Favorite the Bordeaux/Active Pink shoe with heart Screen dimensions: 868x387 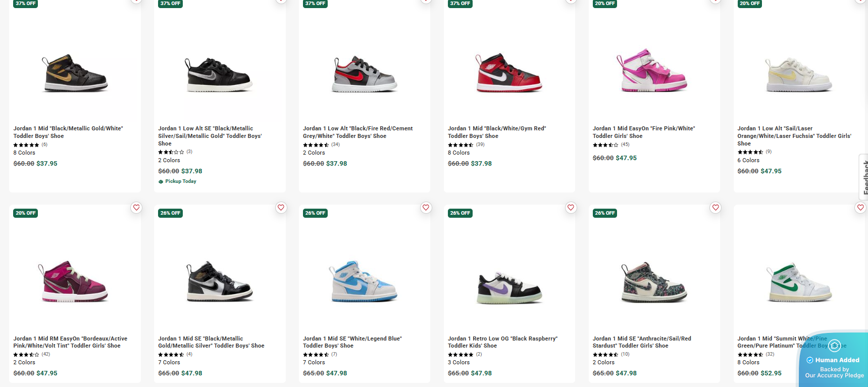coord(136,208)
